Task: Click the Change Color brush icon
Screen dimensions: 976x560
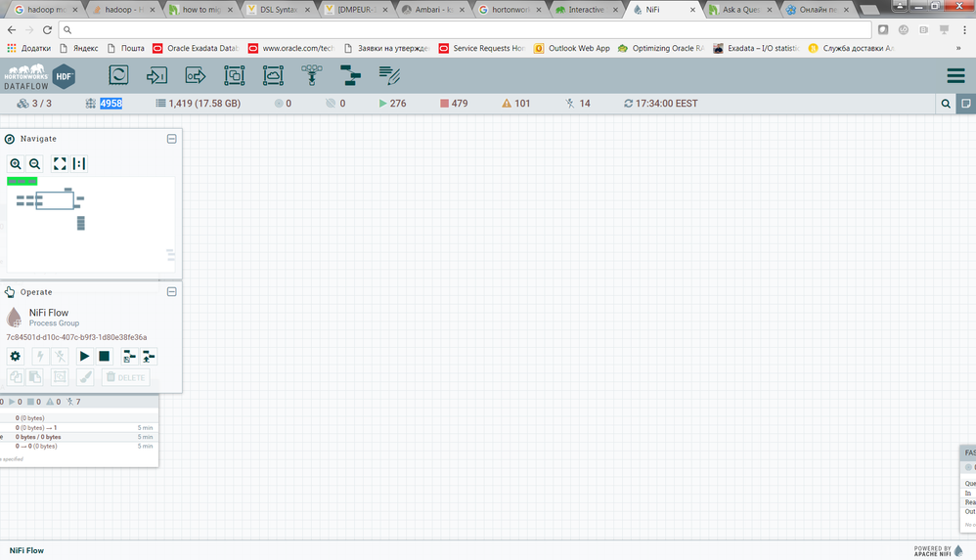Action: [x=85, y=377]
